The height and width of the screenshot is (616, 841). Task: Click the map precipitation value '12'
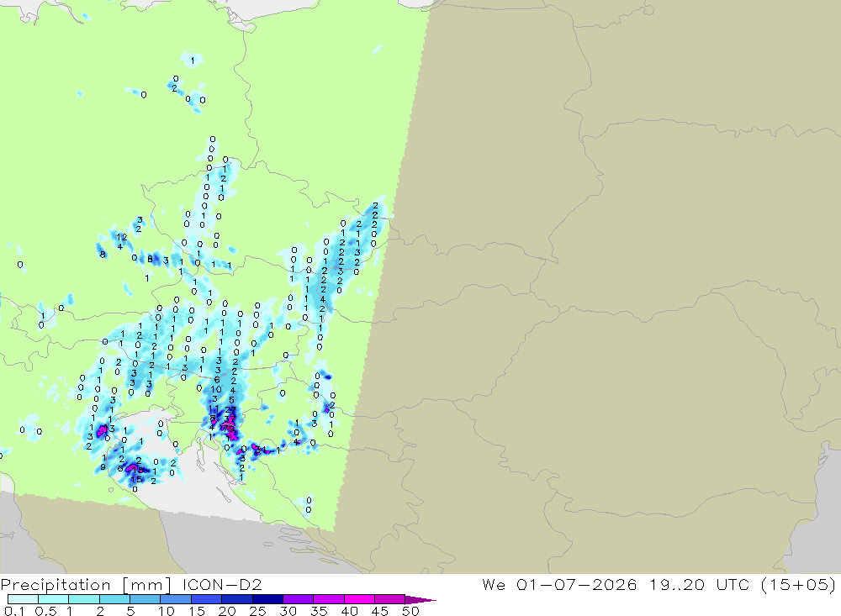pos(122,237)
